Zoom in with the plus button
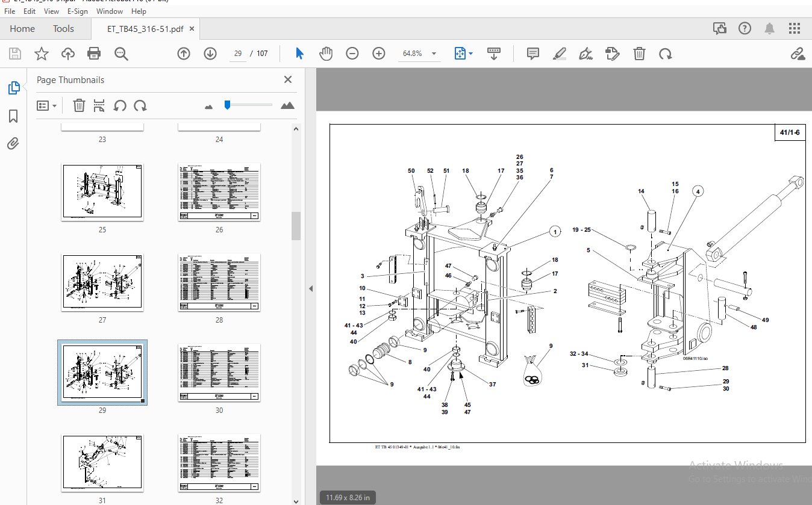Image resolution: width=812 pixels, height=505 pixels. 379,54
